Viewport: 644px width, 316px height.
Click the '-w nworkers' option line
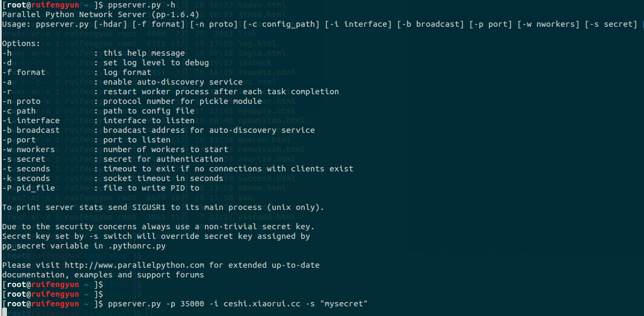pyautogui.click(x=115, y=149)
